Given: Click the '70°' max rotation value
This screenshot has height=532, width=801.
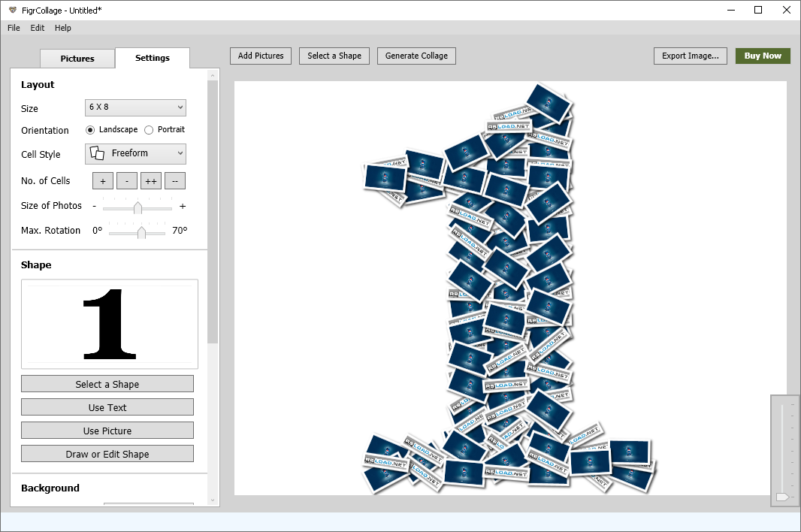Looking at the screenshot, I should [x=180, y=231].
